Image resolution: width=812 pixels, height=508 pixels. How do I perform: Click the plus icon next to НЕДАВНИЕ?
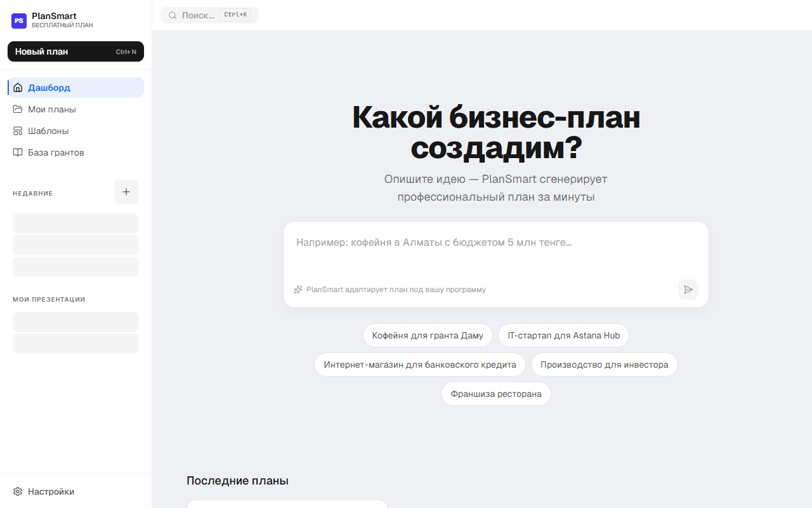click(x=126, y=191)
